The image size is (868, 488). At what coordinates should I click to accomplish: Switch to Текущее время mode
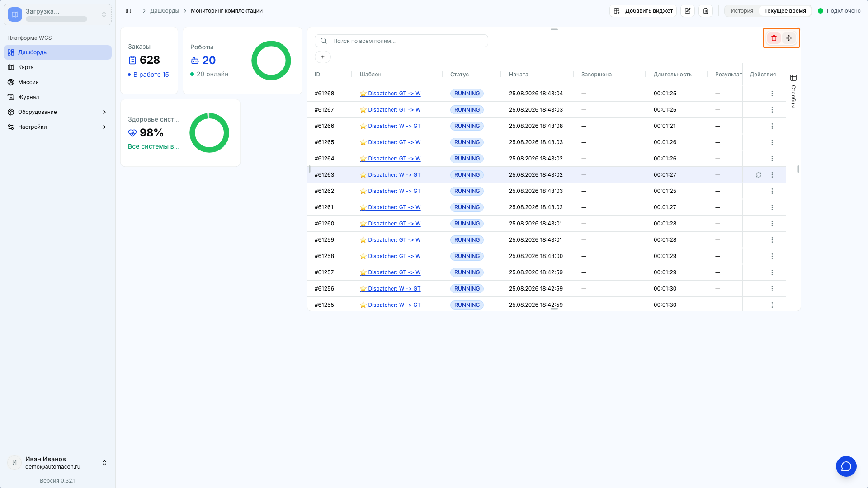click(785, 11)
